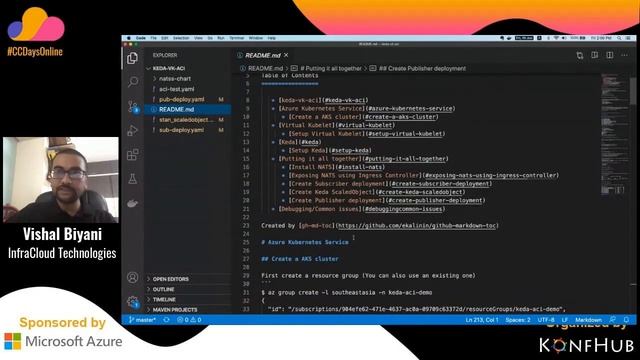This screenshot has height=360, width=640.
Task: Open the editor More Actions ellipsis
Action: (x=624, y=55)
